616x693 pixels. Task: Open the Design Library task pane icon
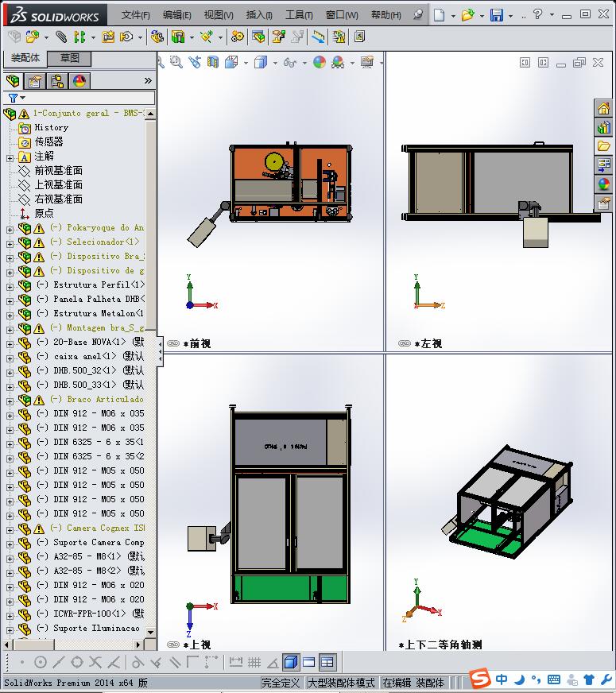click(603, 128)
